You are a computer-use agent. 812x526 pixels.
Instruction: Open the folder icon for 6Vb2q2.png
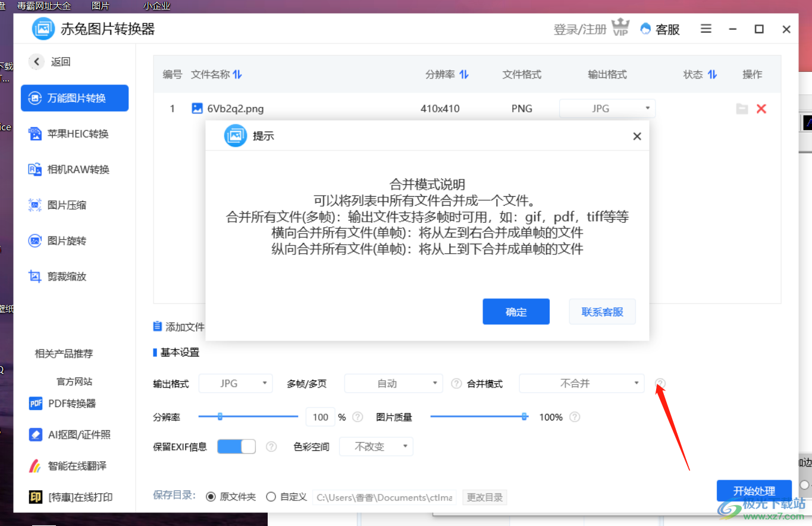click(x=742, y=109)
